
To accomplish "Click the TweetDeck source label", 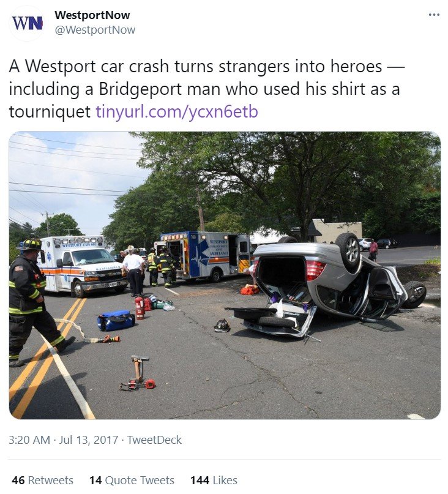I will coord(154,440).
